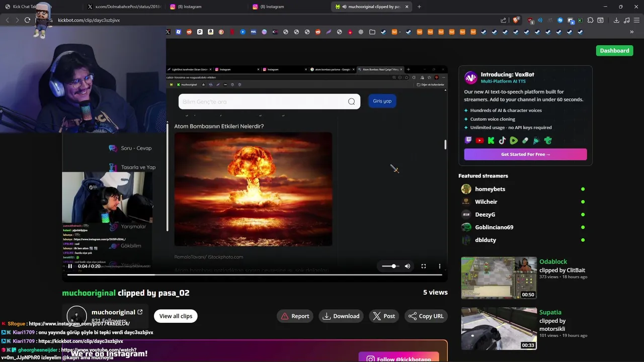Download the clip
The width and height of the screenshot is (644, 362).
[341, 316]
